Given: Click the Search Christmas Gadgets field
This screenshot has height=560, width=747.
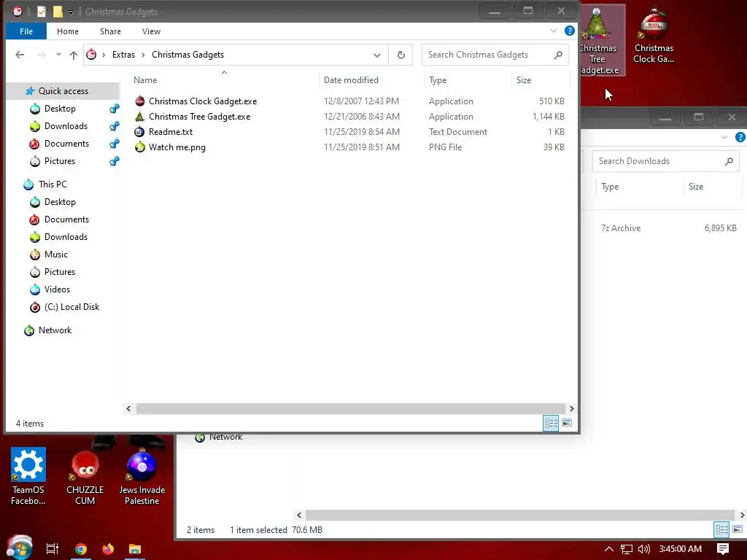Looking at the screenshot, I should [495, 55].
